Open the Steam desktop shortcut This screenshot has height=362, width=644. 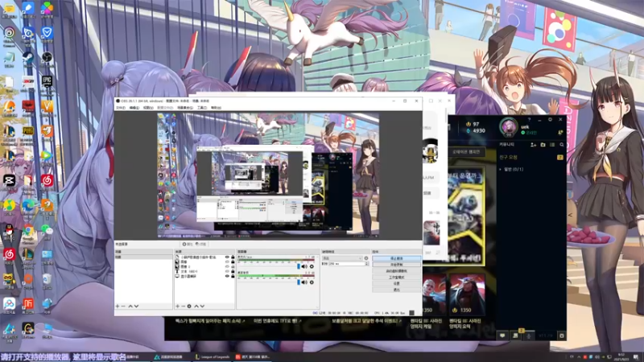28,58
